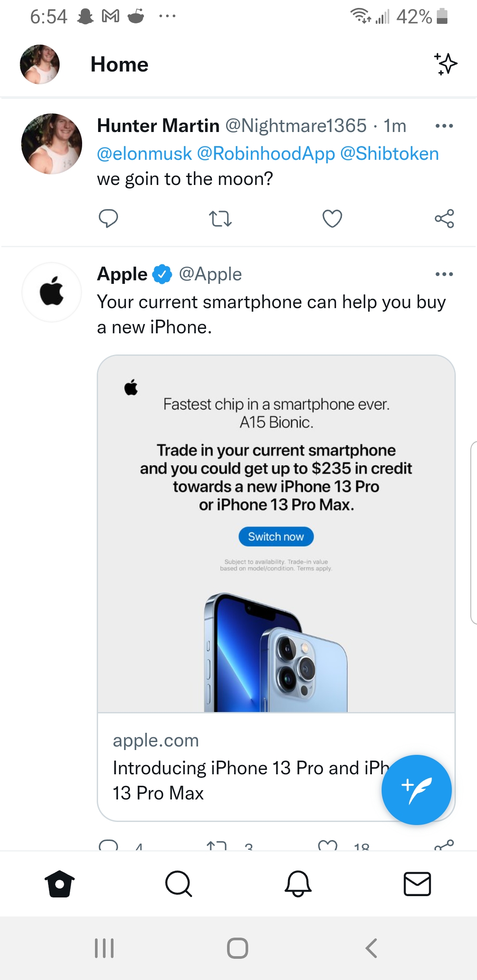Open the Search tab
The image size is (477, 980).
click(178, 884)
